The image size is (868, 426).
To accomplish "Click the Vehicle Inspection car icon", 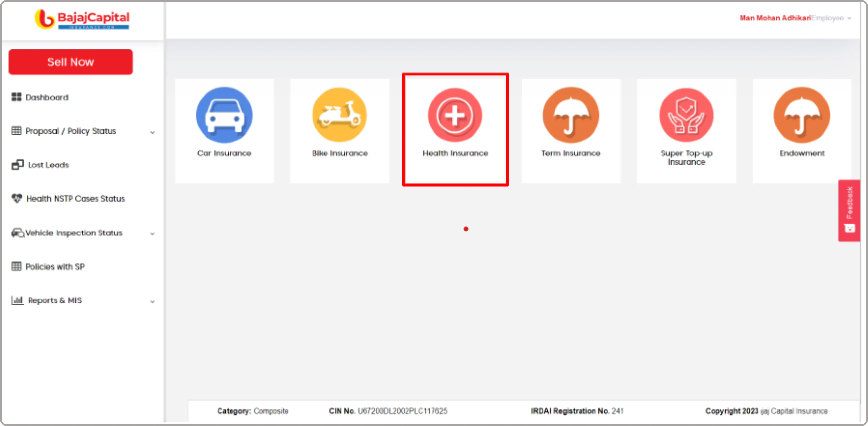I will click(17, 233).
